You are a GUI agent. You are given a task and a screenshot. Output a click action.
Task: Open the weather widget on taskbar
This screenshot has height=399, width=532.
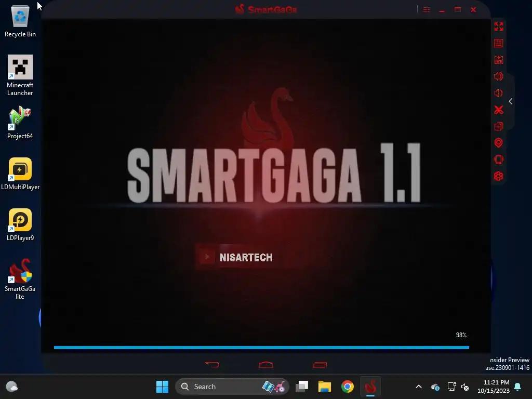click(12, 387)
